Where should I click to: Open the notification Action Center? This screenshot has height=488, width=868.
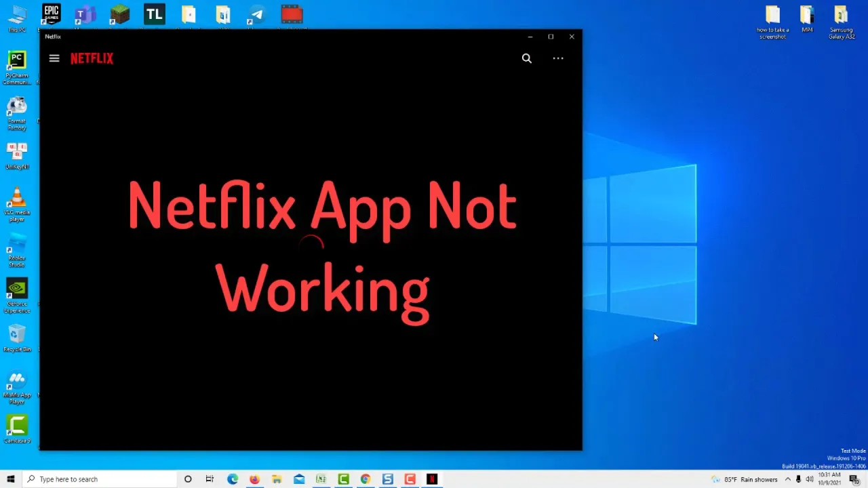tap(854, 479)
